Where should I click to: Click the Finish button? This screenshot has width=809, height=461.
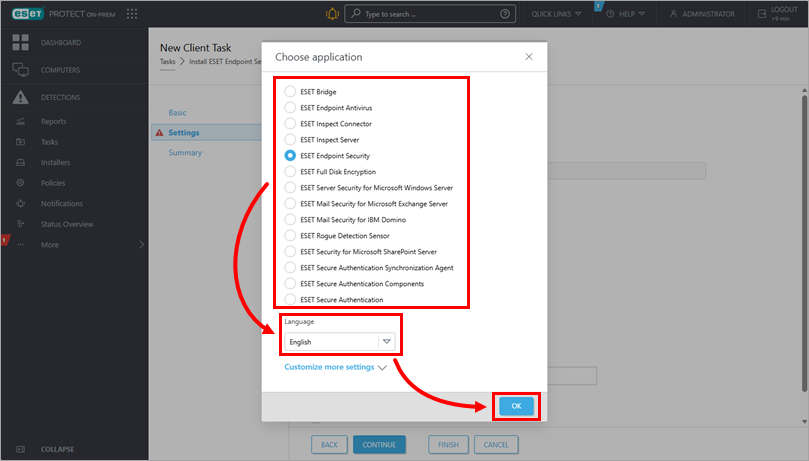[448, 444]
